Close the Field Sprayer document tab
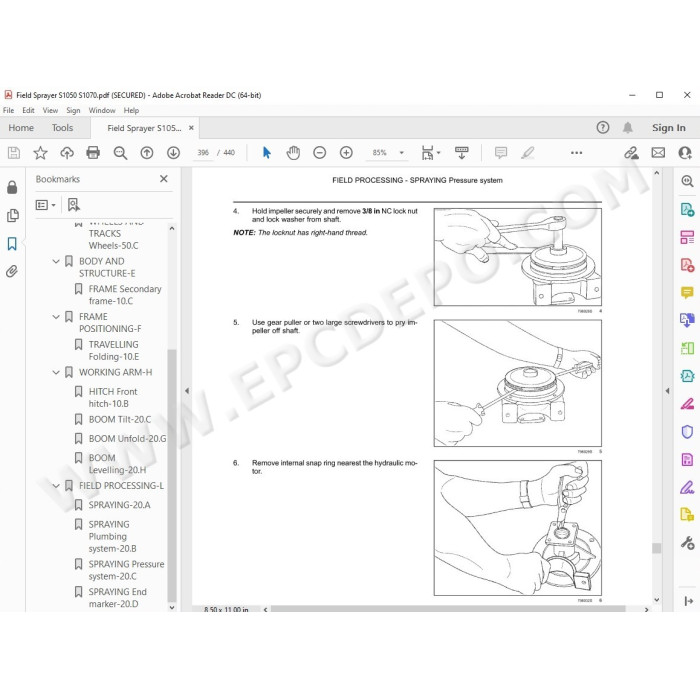This screenshot has width=700, height=700. click(191, 128)
